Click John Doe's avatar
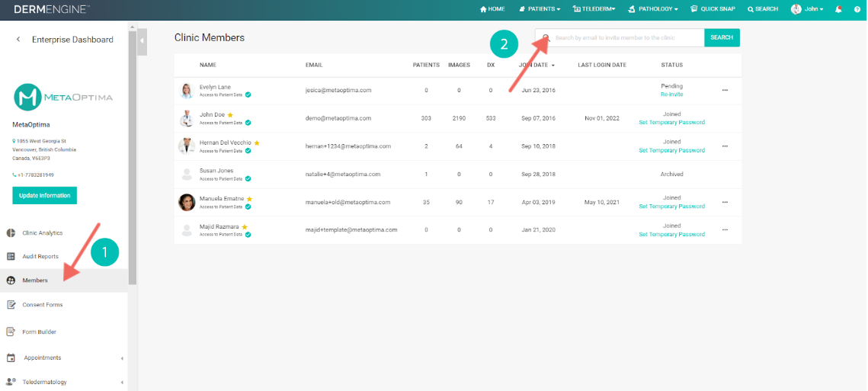The image size is (868, 391). coord(187,118)
